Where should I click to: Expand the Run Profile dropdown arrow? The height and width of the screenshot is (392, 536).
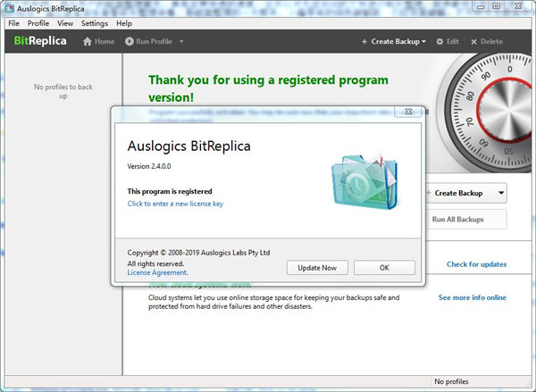[181, 42]
